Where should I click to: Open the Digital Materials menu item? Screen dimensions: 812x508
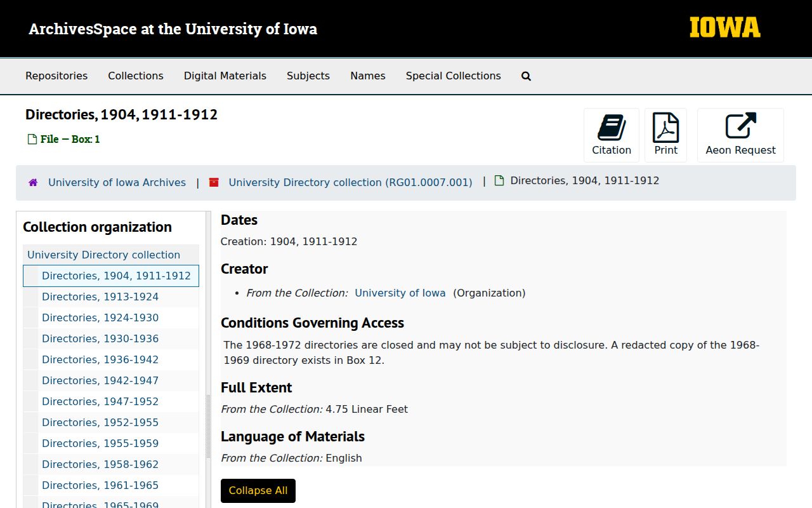tap(225, 76)
